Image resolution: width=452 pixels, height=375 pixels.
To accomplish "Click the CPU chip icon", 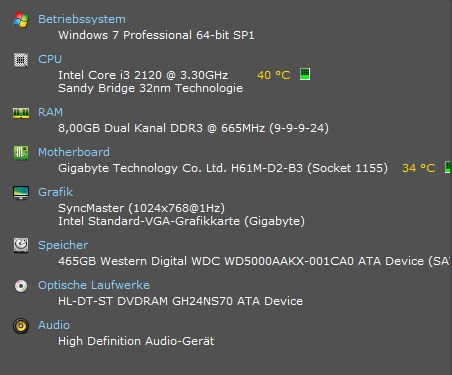I will coord(21,60).
